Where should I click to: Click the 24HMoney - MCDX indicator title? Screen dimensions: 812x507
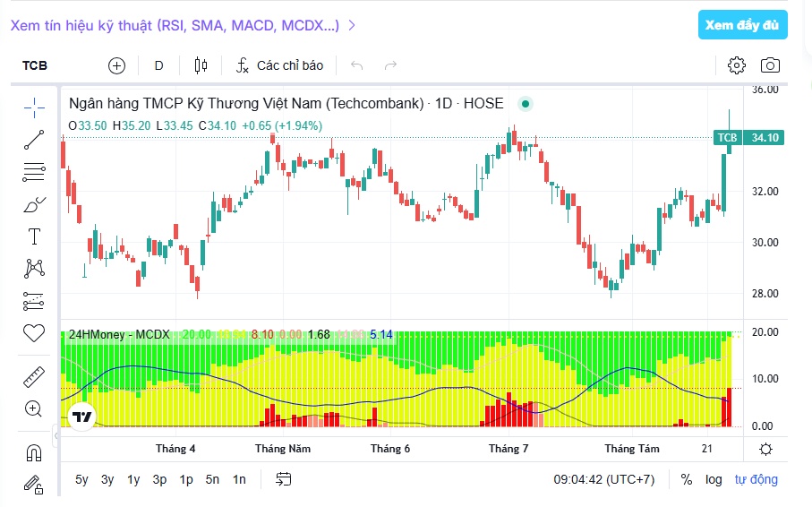(119, 334)
